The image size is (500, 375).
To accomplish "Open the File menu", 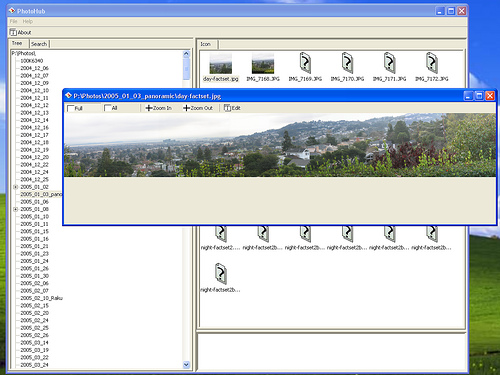I will pos(13,21).
